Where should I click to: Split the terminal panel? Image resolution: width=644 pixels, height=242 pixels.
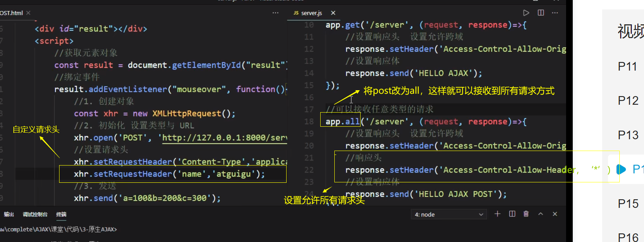coord(512,214)
